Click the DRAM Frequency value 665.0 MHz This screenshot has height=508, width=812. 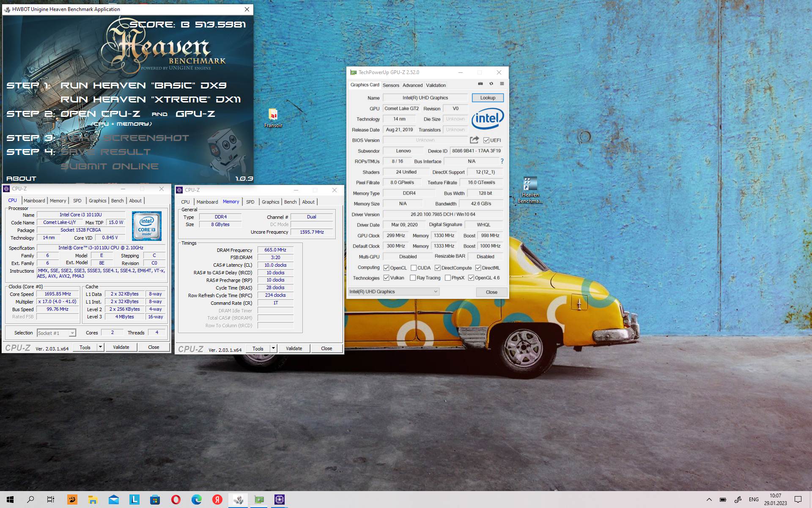275,250
